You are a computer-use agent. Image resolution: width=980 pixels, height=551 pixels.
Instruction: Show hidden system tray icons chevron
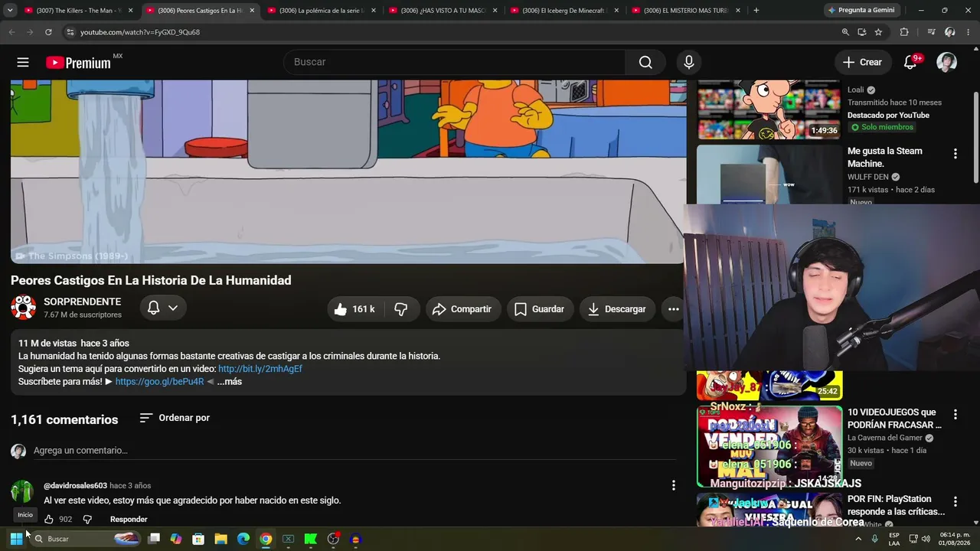click(x=858, y=539)
